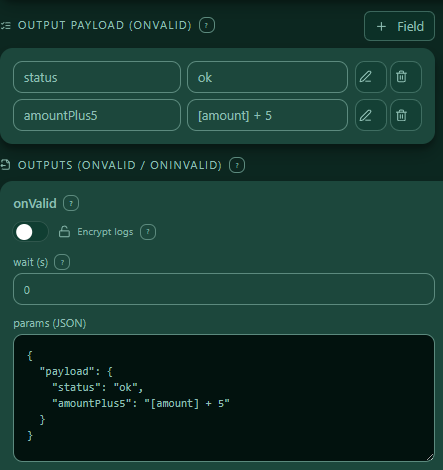Click the "status": "ok" line in JSON
The height and width of the screenshot is (470, 443).
coord(97,387)
